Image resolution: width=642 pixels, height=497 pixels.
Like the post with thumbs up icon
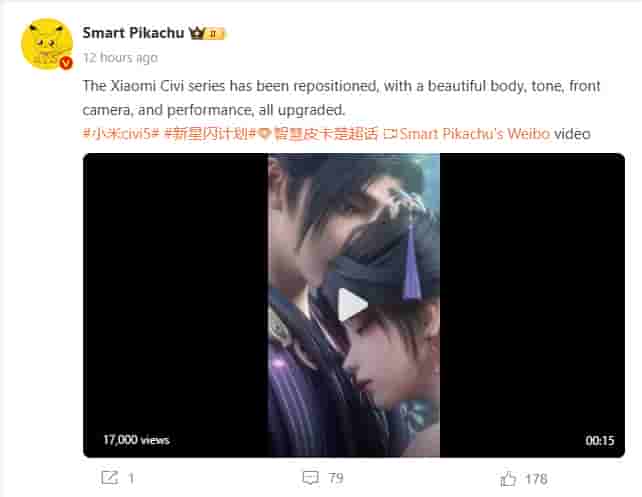(508, 479)
